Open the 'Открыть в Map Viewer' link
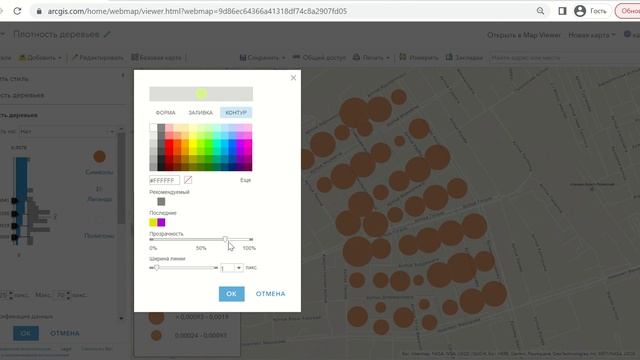The height and width of the screenshot is (360, 640). (x=524, y=35)
